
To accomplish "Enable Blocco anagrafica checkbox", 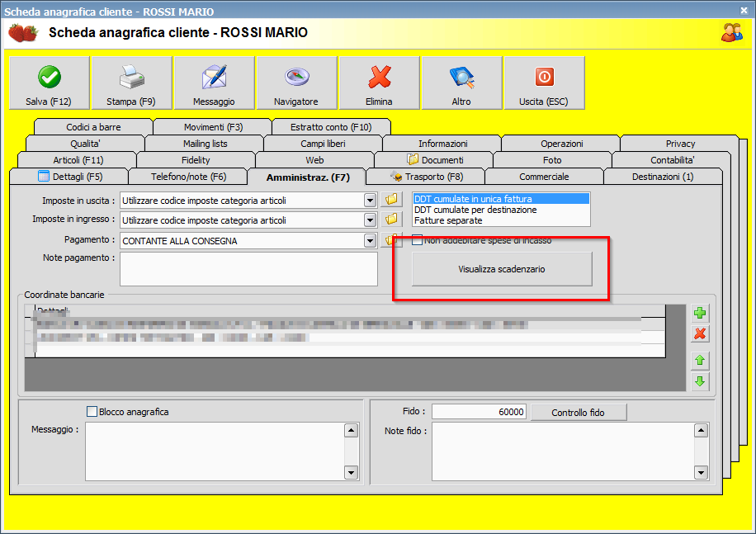I will [92, 412].
